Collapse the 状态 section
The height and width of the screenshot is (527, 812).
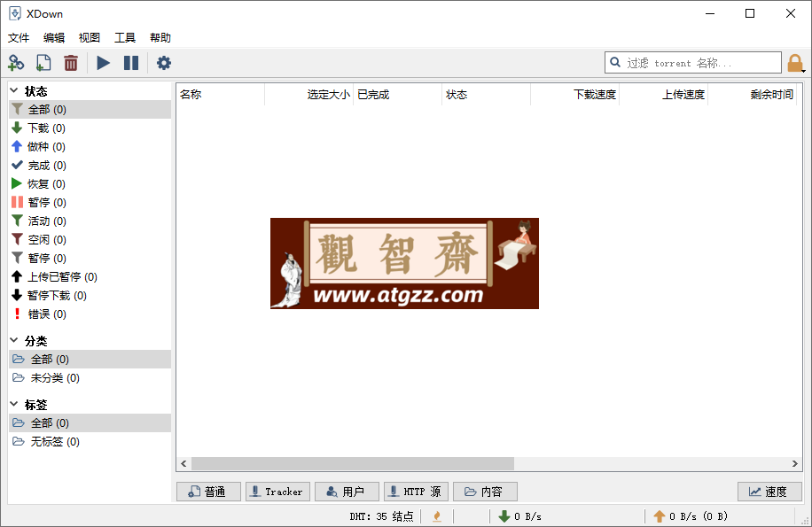14,90
